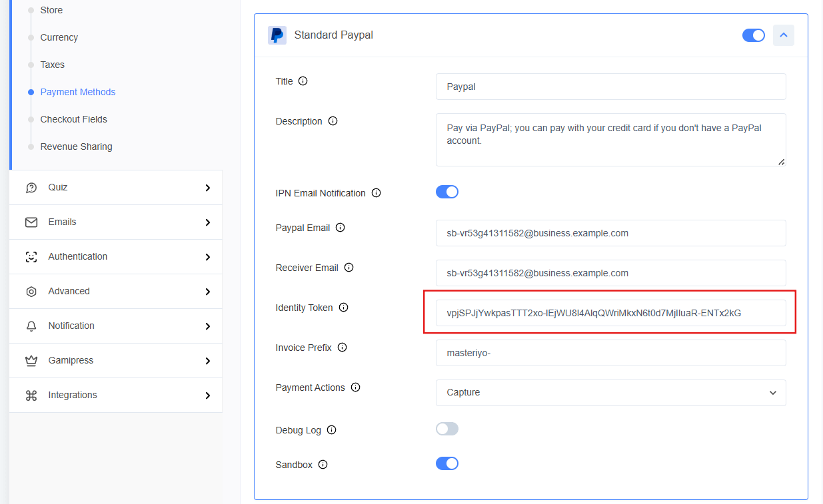Turn off the Sandbox mode switch
The image size is (823, 504).
click(447, 463)
